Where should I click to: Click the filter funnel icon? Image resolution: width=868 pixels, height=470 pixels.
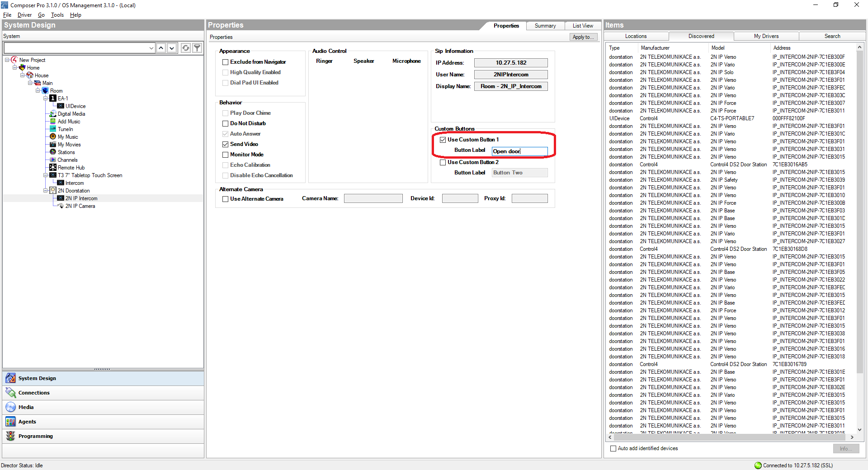pyautogui.click(x=197, y=48)
